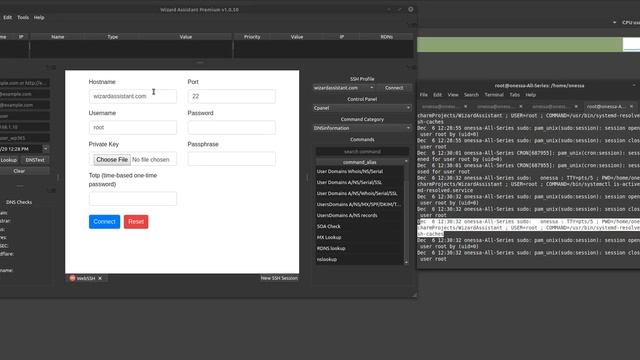Screen dimensions: 640x360
Task: Select UsersDomains A/NS records command
Action: [360, 216]
